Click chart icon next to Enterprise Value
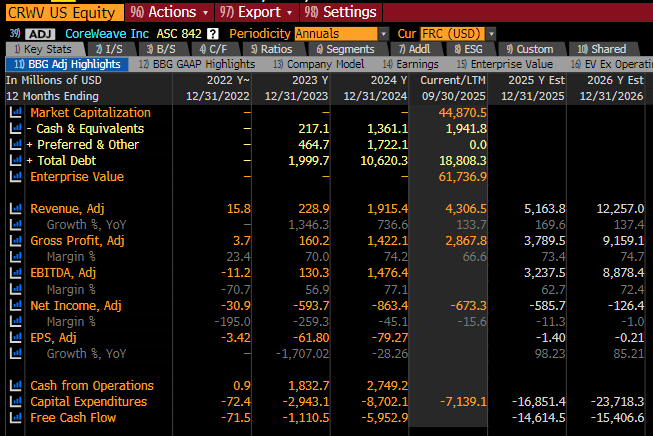 (x=15, y=177)
